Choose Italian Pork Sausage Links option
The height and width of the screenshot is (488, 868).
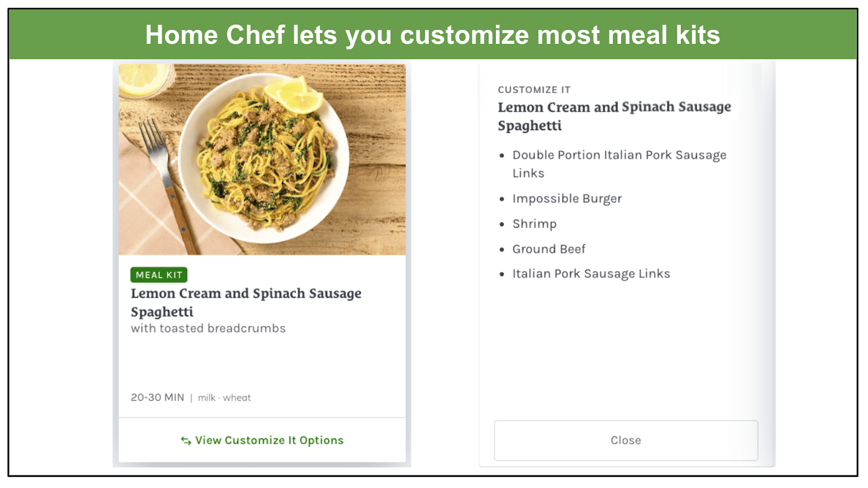click(591, 274)
